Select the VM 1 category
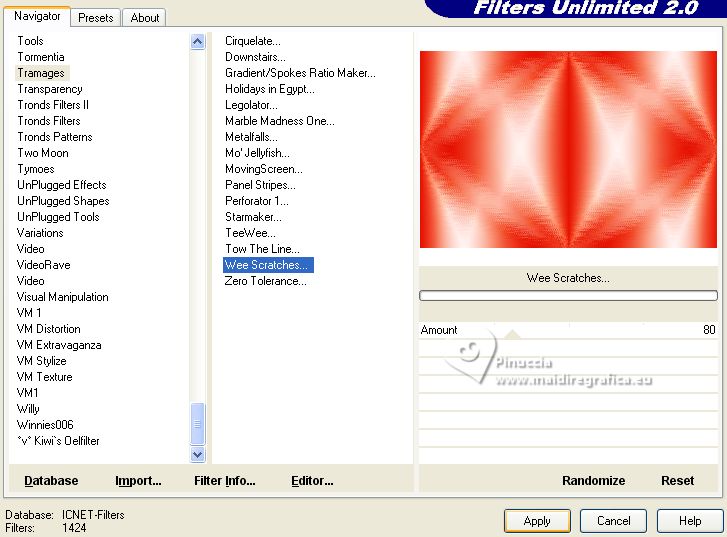This screenshot has height=537, width=727. tap(29, 313)
